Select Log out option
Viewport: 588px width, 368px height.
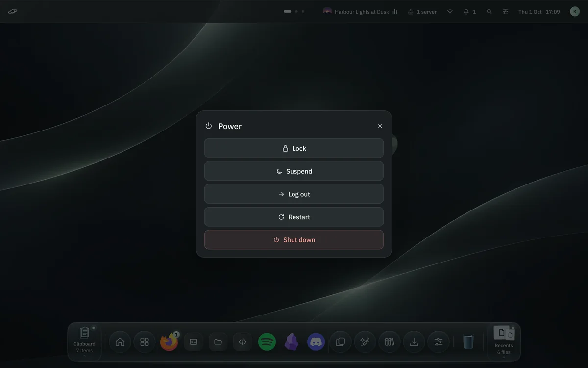[294, 194]
